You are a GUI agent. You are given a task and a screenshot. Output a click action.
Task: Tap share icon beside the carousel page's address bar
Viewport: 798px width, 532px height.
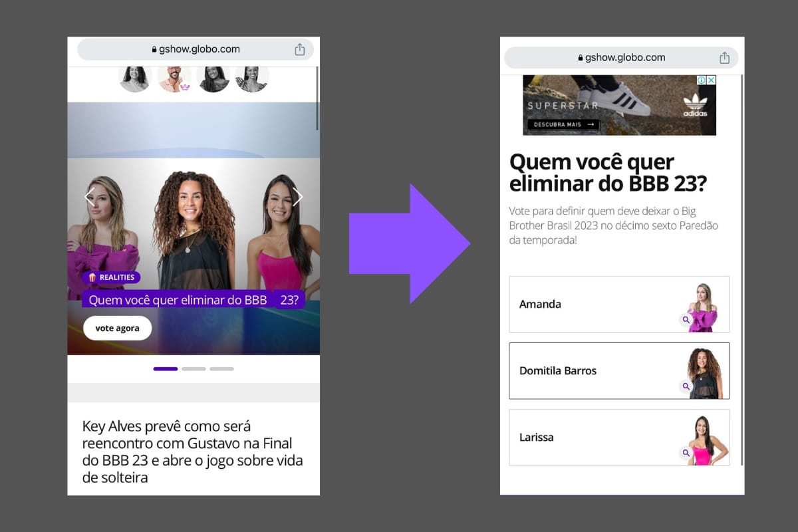click(300, 49)
